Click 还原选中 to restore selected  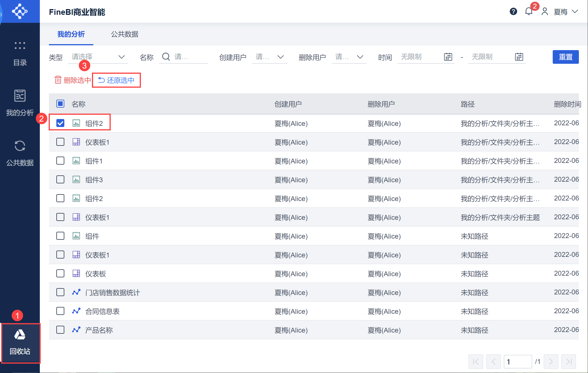click(116, 80)
